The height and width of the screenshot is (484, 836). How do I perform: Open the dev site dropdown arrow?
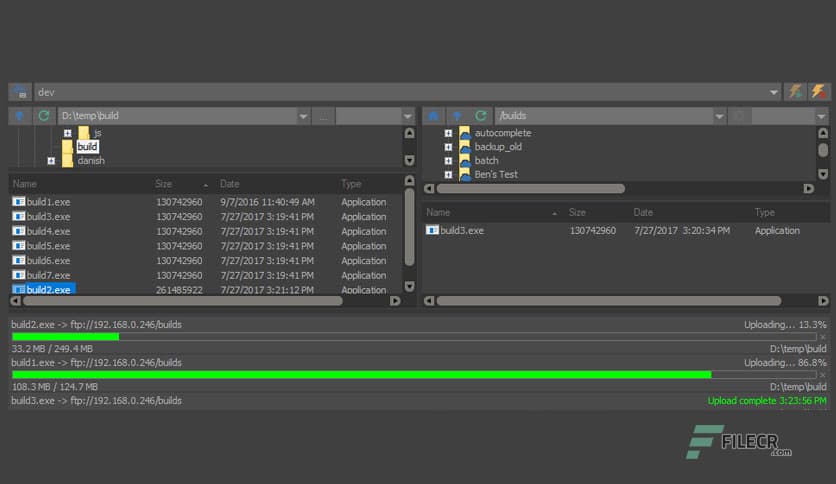(x=773, y=92)
